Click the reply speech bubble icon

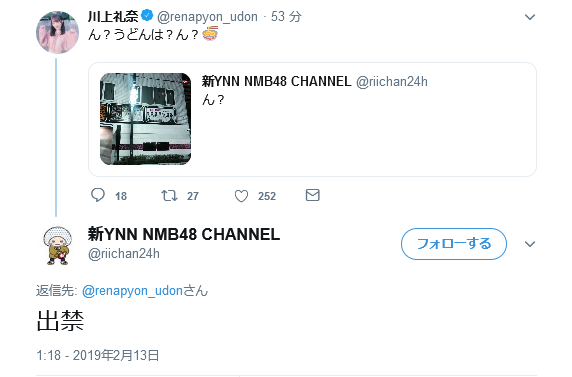98,195
